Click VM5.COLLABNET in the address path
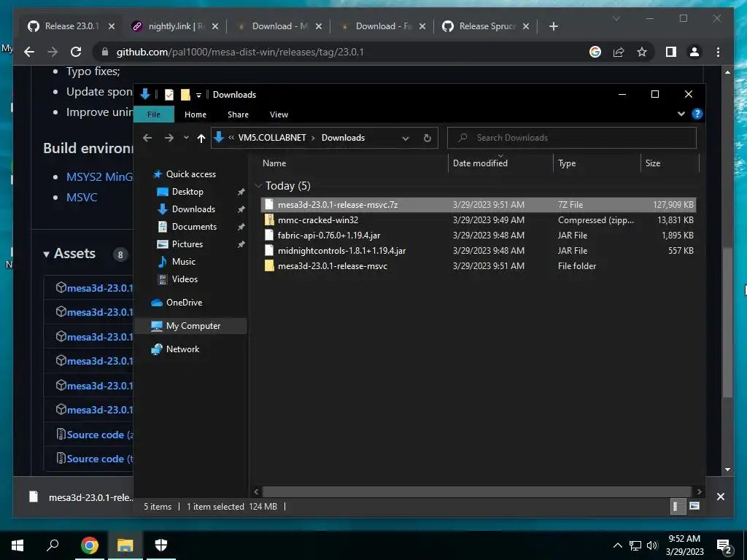Image resolution: width=747 pixels, height=560 pixels. tap(272, 138)
